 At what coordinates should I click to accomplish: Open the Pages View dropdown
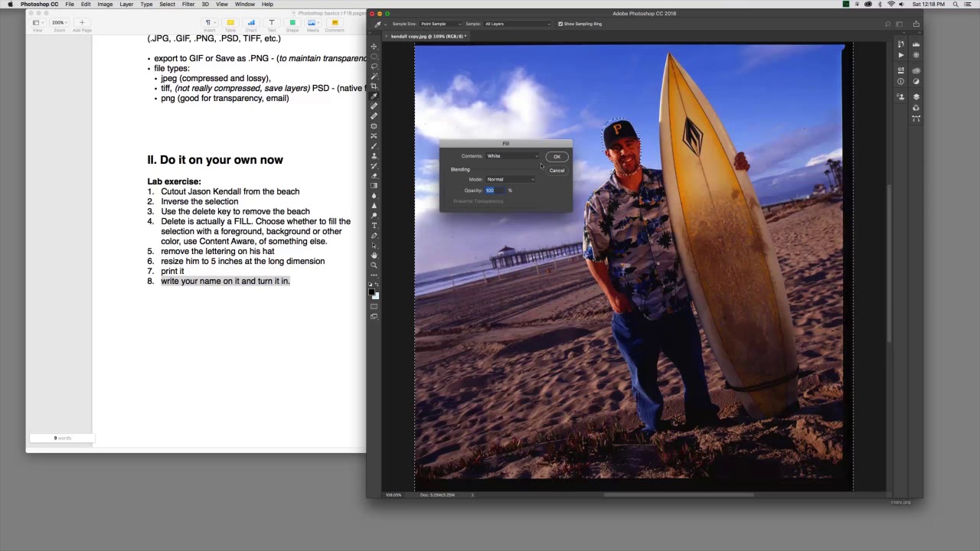coord(37,23)
